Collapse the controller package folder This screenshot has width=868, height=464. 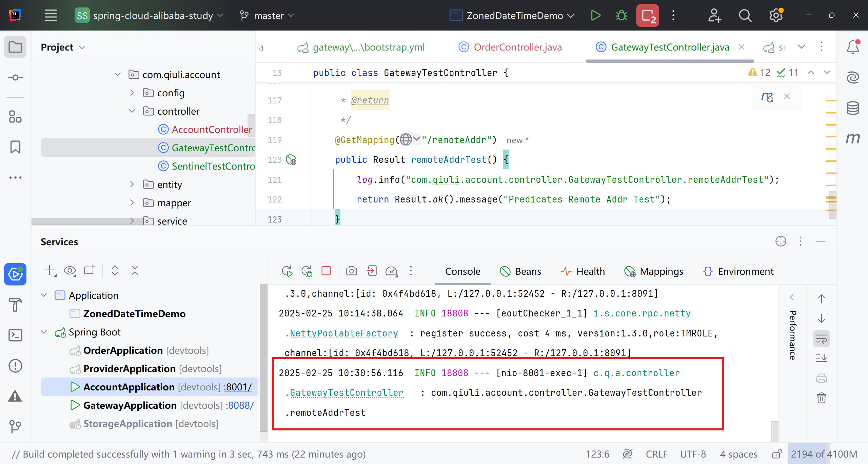(x=132, y=111)
